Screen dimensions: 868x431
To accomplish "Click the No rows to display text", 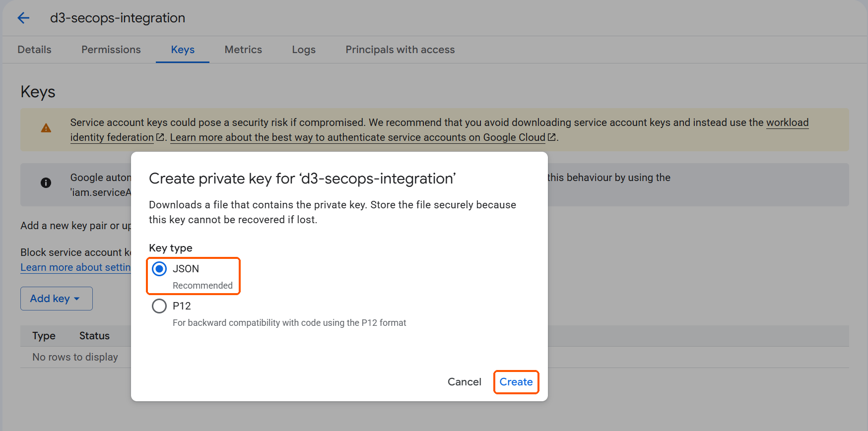I will pos(75,357).
